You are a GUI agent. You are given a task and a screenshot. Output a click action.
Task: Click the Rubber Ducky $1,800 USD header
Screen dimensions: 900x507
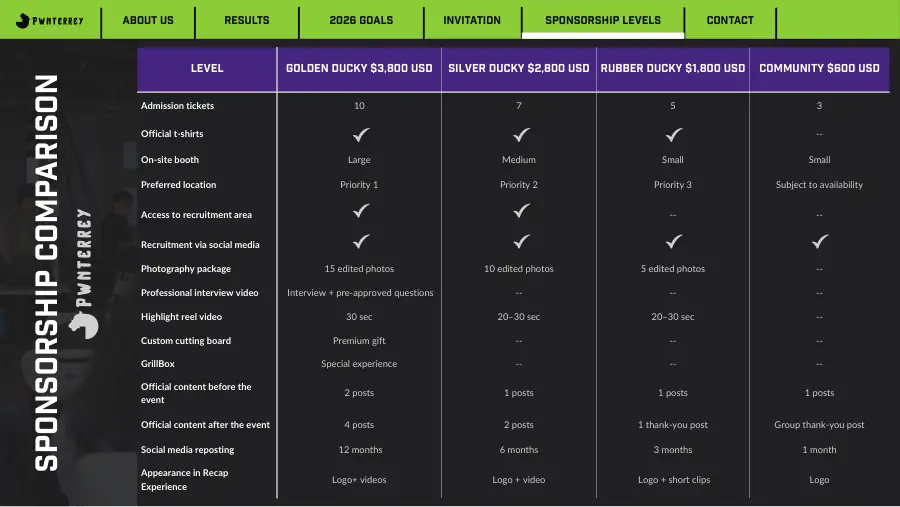point(673,68)
